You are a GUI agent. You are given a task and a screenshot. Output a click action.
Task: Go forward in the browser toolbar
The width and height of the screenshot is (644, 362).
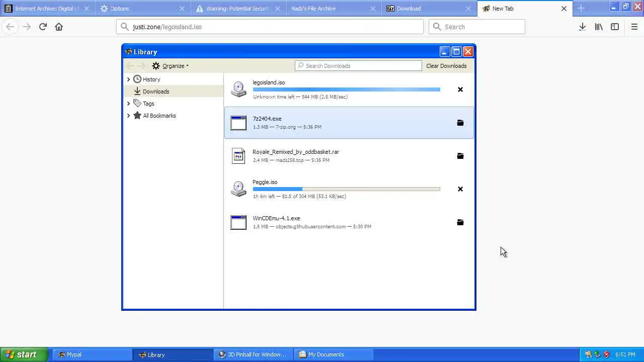coord(27,27)
